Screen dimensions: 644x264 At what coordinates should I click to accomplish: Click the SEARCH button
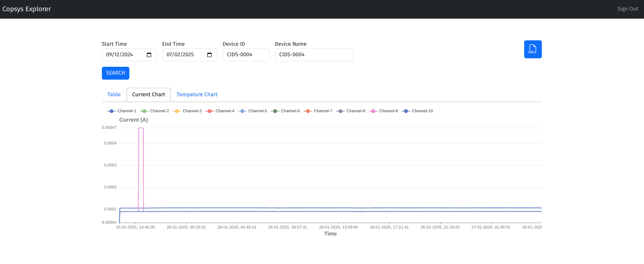click(x=115, y=73)
